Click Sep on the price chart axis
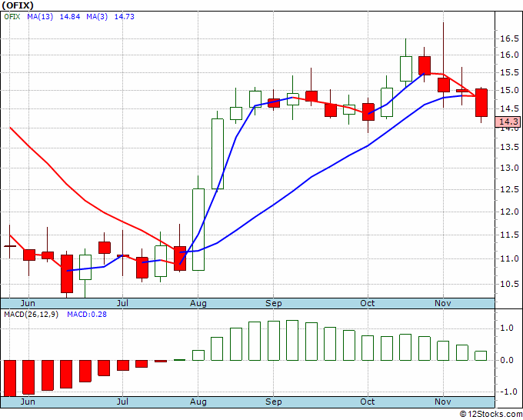This screenshot has width=523, height=420. [x=274, y=303]
